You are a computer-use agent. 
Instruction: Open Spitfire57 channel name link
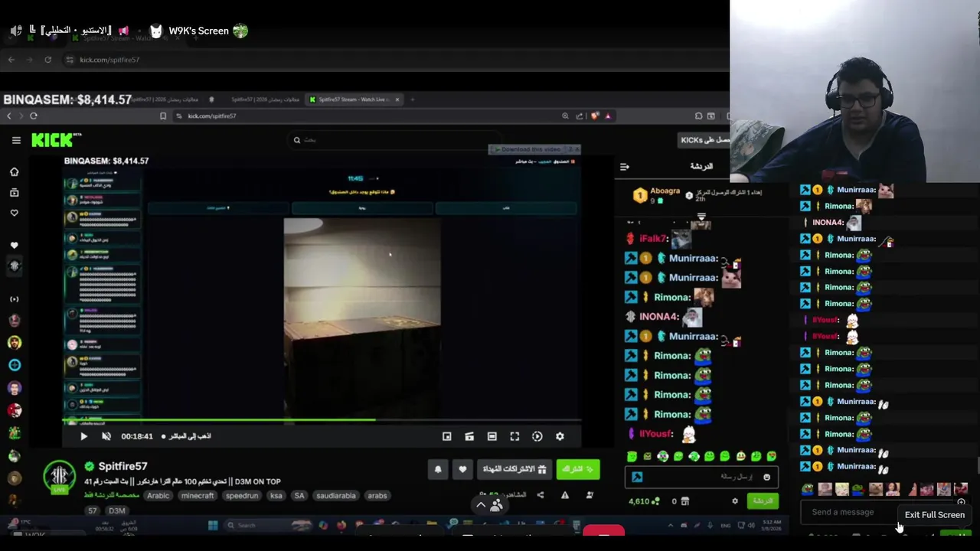point(122,466)
